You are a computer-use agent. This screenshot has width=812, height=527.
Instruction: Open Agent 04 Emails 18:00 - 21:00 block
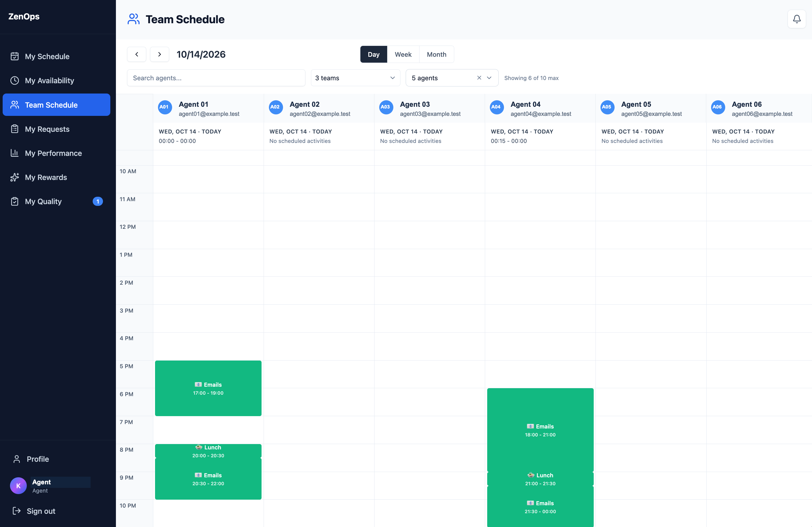(540, 430)
